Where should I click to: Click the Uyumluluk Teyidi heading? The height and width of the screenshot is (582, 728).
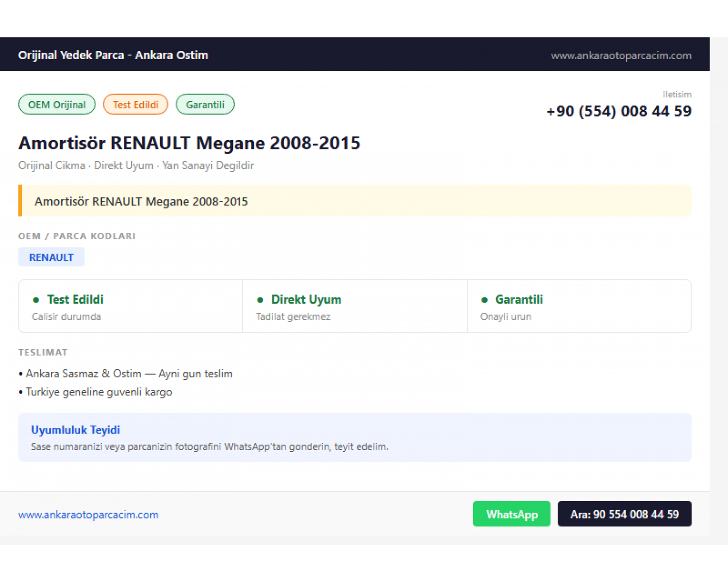(76, 430)
